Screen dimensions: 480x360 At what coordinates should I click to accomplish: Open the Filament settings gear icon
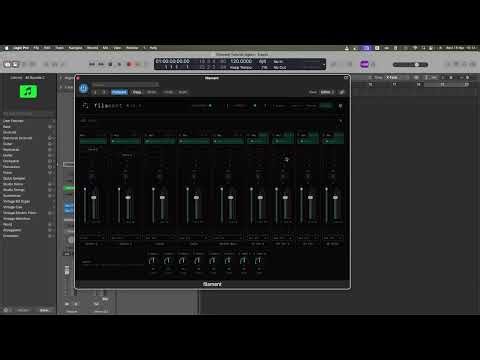340,106
